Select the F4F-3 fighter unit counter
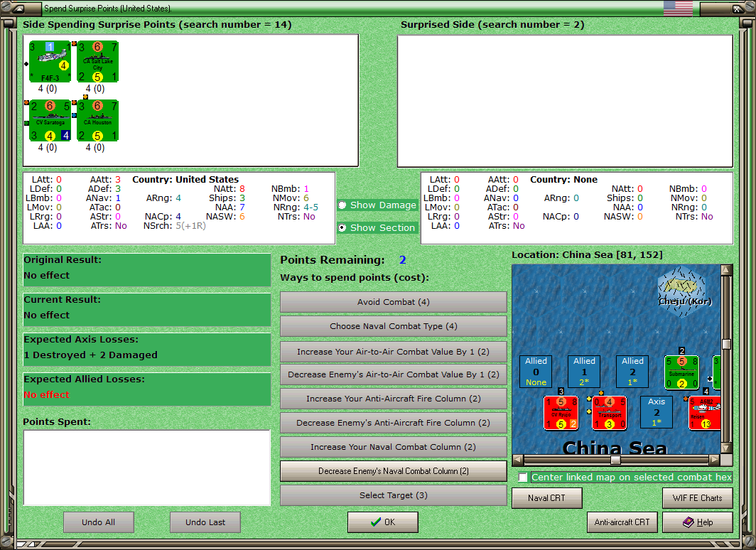Screen dimensions: 756x550 [x=50, y=61]
